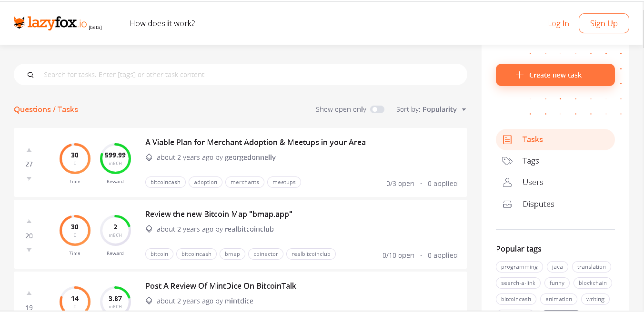
Task: Click the Log In link
Action: tap(558, 23)
